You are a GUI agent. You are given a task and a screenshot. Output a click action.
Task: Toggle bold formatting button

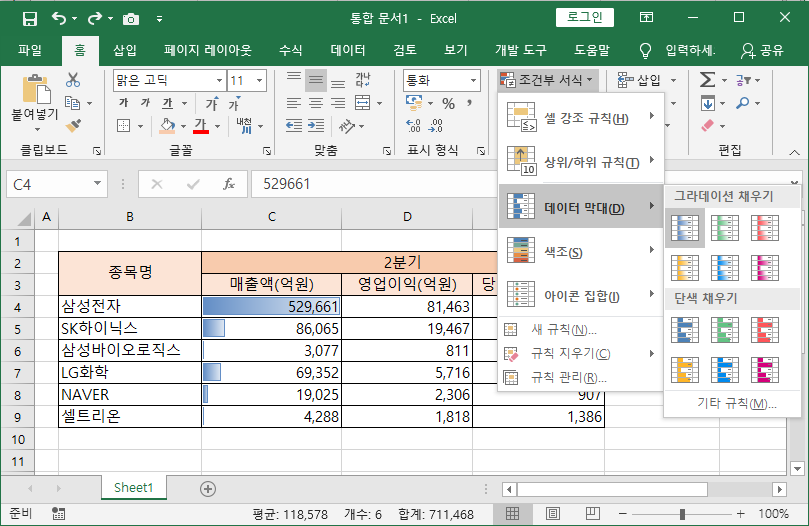123,103
